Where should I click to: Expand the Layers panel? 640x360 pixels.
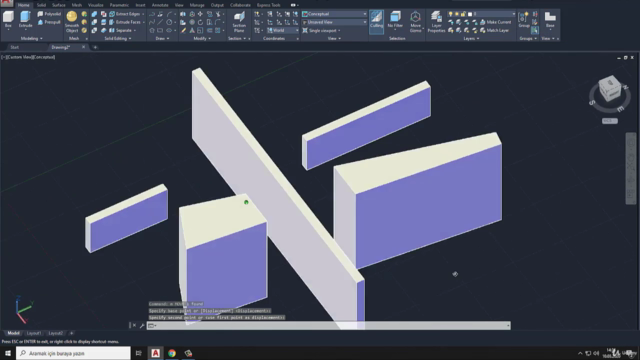tap(471, 38)
